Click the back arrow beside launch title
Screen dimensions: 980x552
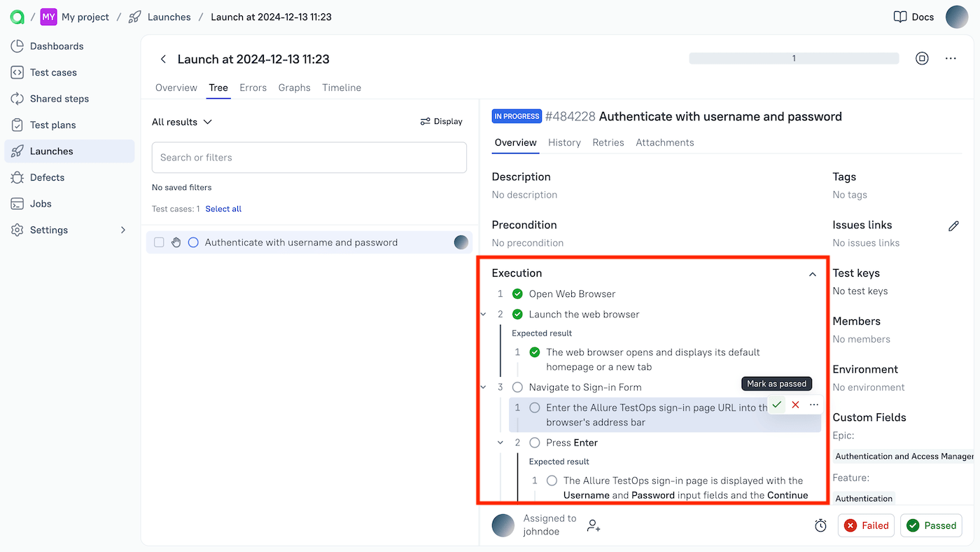163,60
